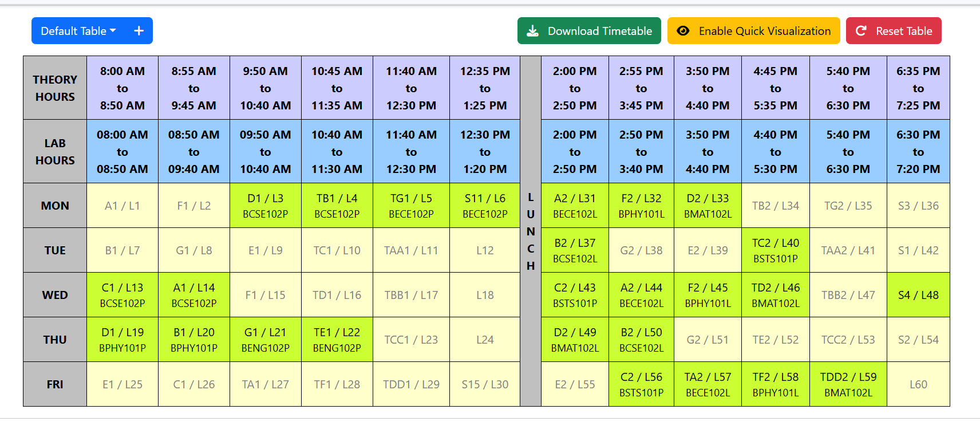Click the B2 / L37 BCSE102L cell
The height and width of the screenshot is (433, 980).
click(575, 250)
